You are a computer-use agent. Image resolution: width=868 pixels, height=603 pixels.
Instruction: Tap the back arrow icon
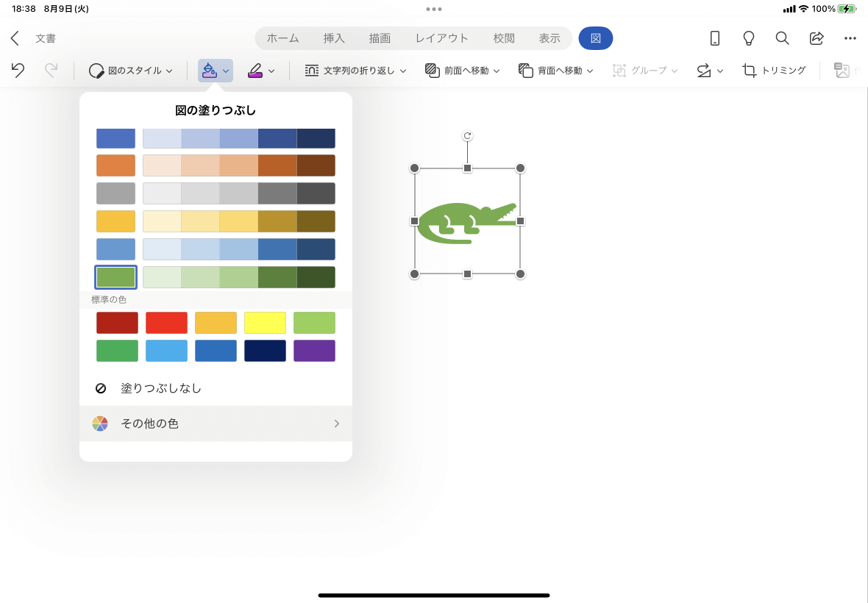click(15, 38)
